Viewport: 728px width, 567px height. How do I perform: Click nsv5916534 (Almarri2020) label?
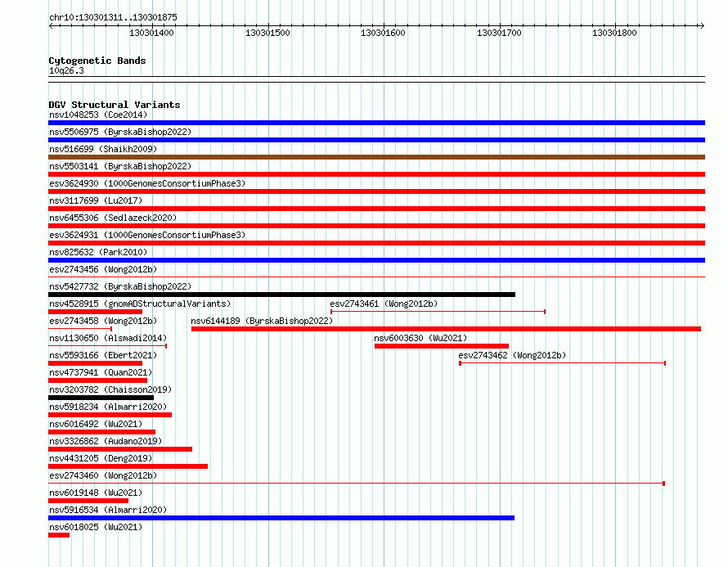(108, 510)
